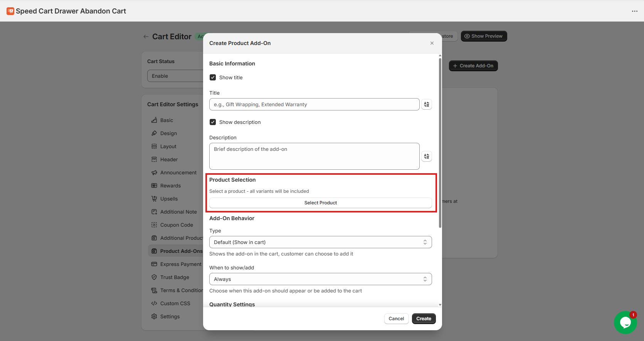Viewport: 644px width, 341px height.
Task: Click the Settings gear icon in sidebar
Action: tap(154, 317)
